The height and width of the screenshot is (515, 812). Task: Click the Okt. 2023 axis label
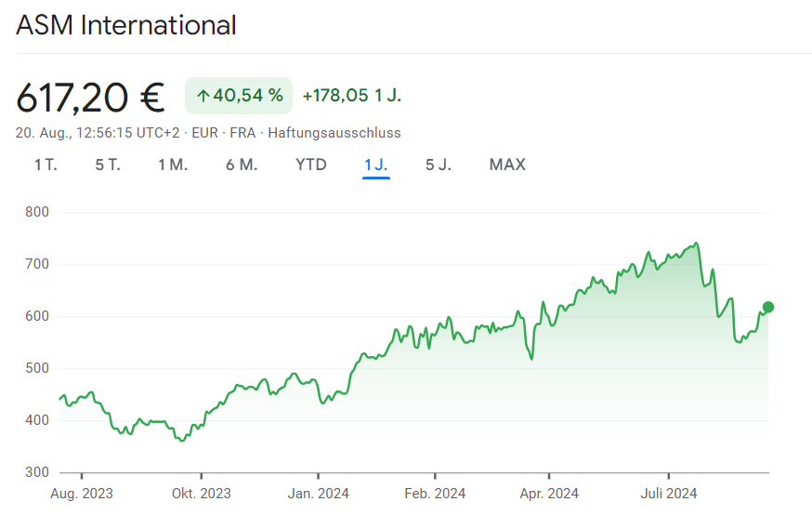pos(202,494)
